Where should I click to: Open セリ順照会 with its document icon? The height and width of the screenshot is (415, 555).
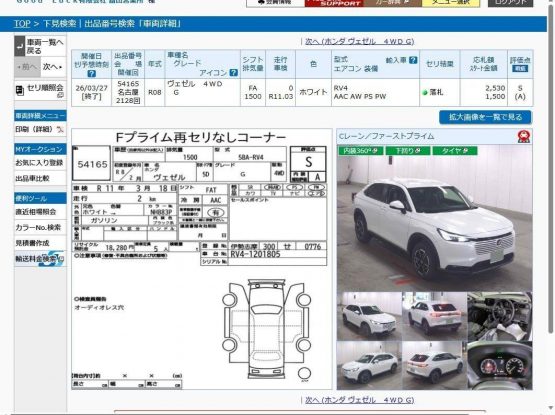(x=40, y=90)
